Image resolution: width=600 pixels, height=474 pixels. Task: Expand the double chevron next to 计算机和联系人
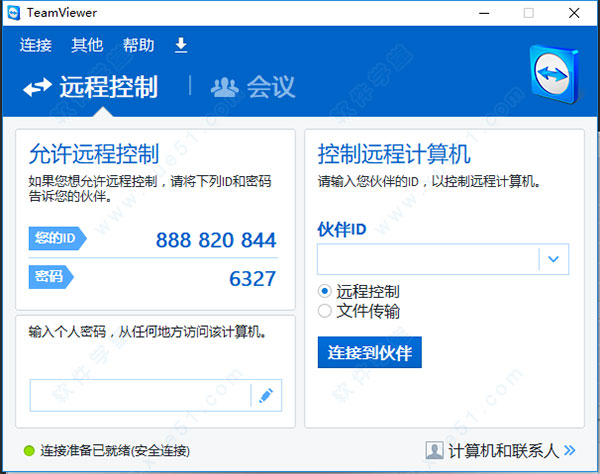(x=569, y=450)
